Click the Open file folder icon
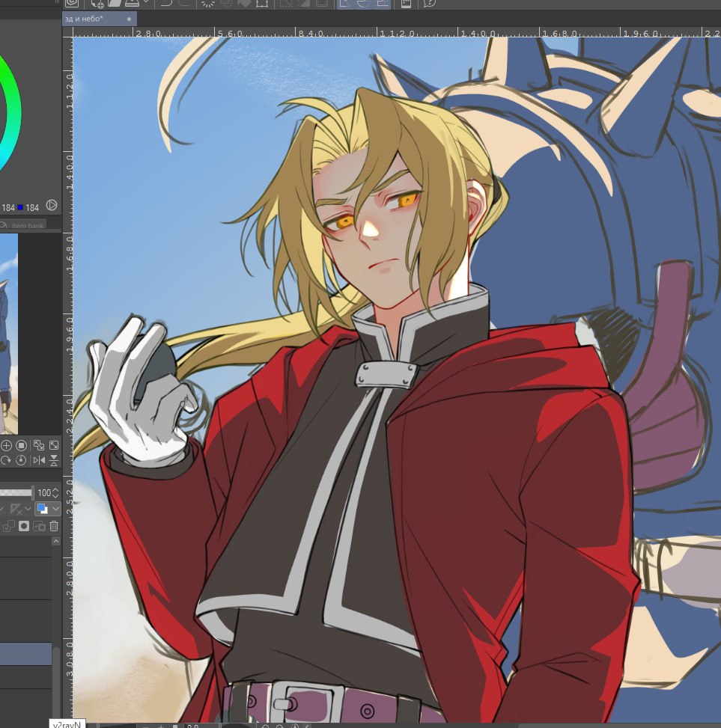This screenshot has width=721, height=728. 115,3
